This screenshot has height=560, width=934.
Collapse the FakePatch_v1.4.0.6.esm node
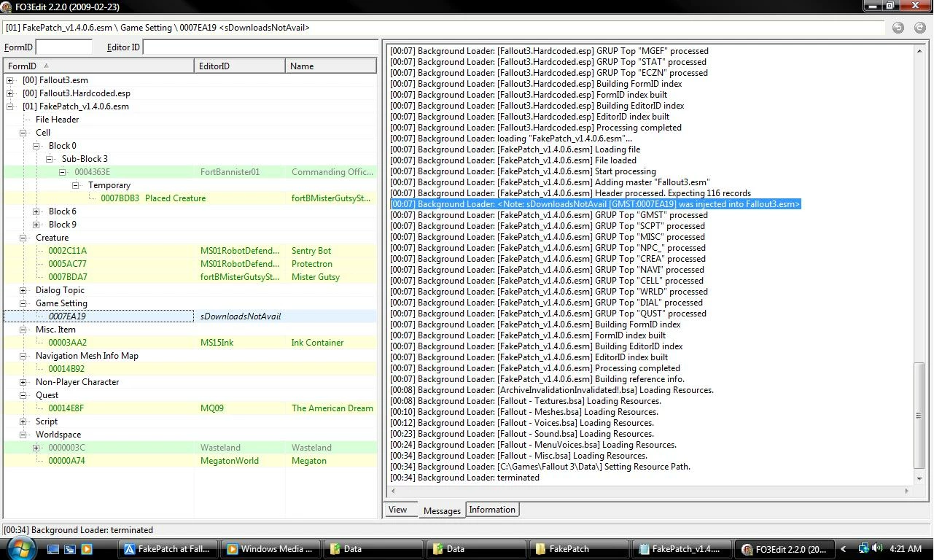click(9, 106)
